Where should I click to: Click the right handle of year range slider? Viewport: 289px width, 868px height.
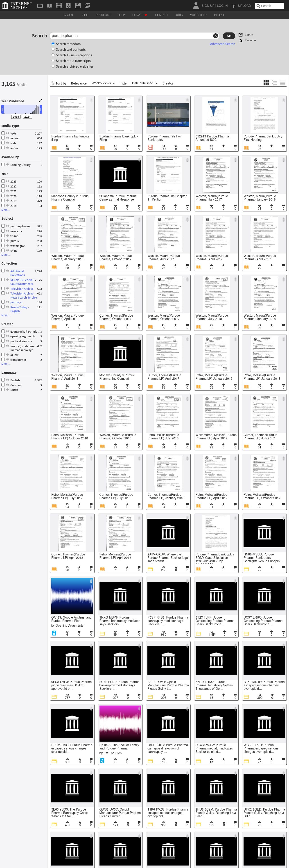point(41,109)
